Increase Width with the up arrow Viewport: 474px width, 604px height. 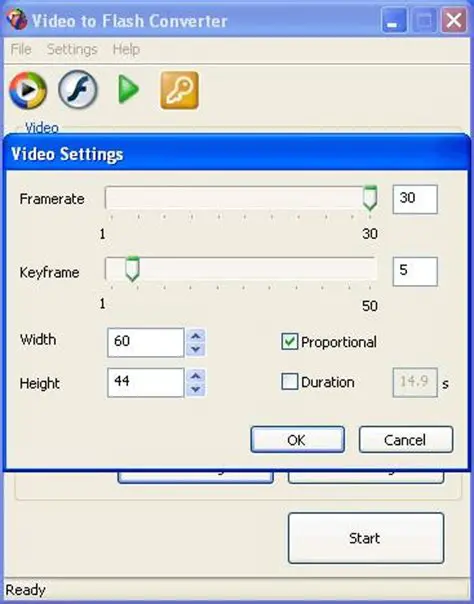pos(196,336)
